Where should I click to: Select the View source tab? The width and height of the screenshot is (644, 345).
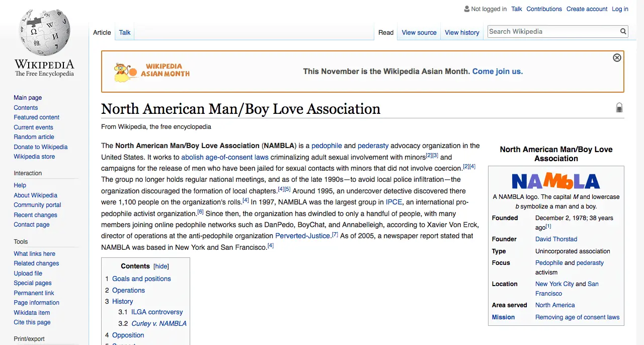pyautogui.click(x=419, y=33)
